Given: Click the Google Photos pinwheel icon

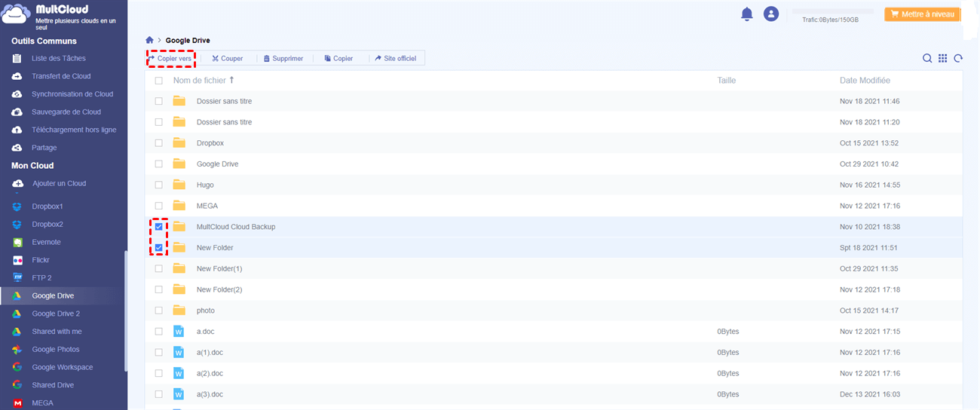Looking at the screenshot, I should (17, 350).
